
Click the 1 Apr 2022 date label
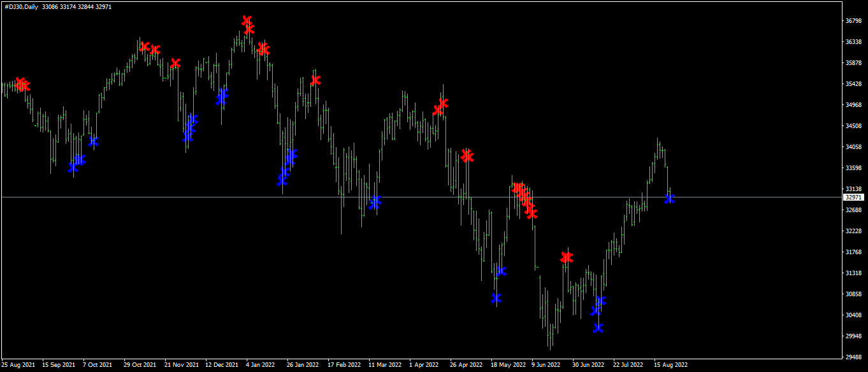pos(424,366)
